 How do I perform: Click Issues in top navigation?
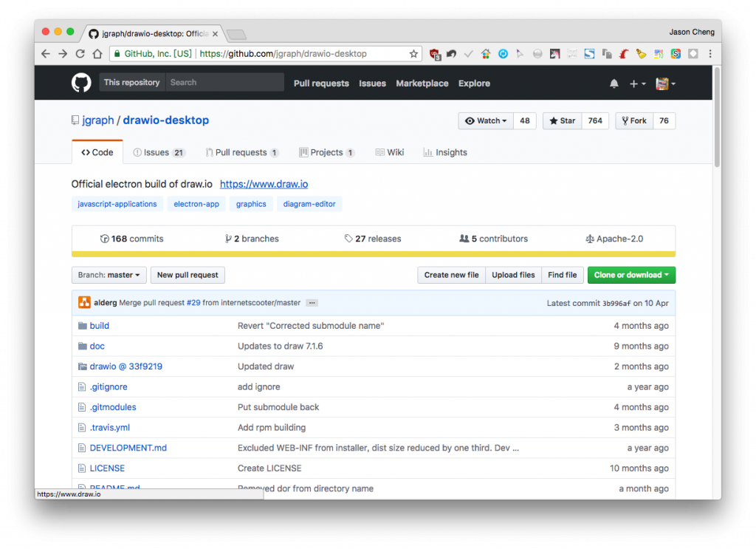click(372, 83)
